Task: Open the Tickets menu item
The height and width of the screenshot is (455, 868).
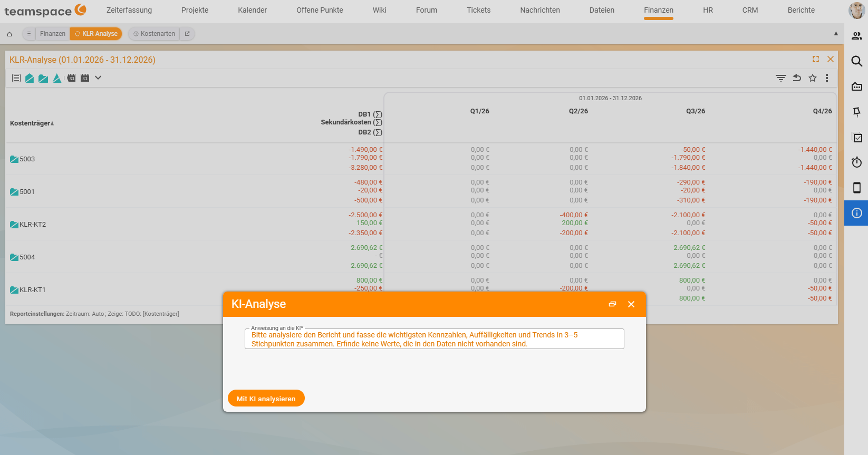Action: coord(478,10)
